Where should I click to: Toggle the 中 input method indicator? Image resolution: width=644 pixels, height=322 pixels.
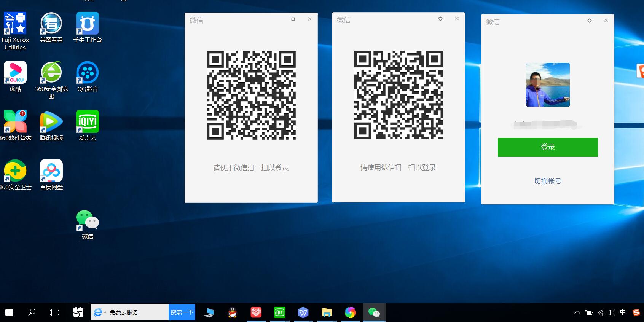tap(622, 312)
